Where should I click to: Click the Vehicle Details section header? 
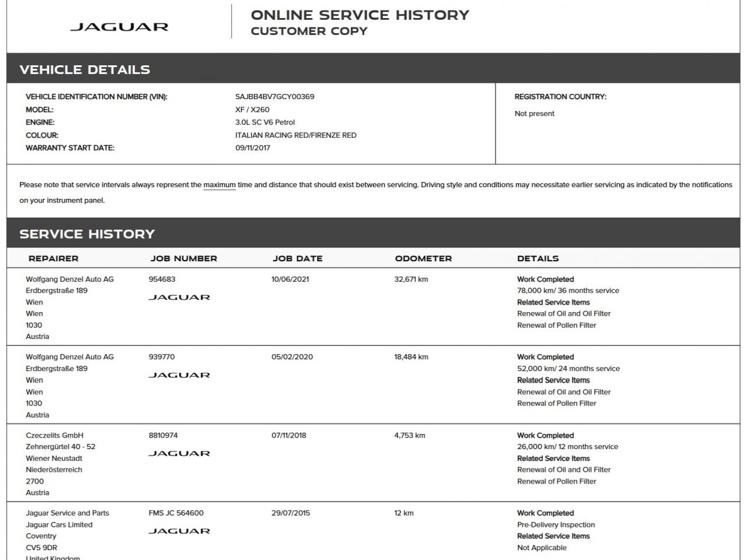(85, 70)
